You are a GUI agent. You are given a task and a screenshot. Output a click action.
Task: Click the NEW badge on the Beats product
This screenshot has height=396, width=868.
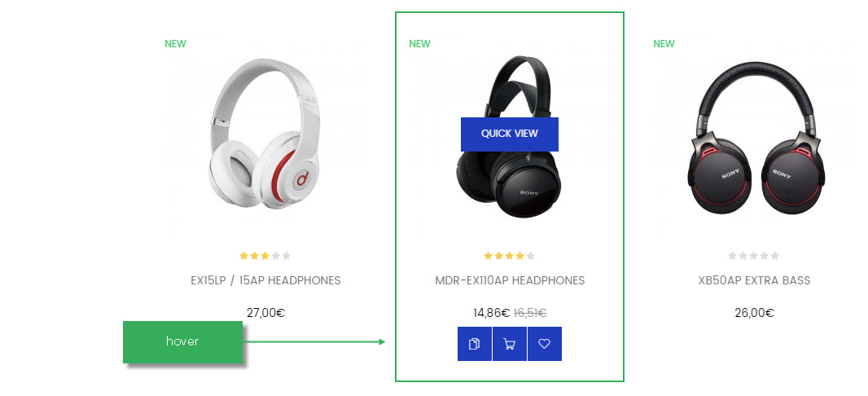tap(176, 44)
